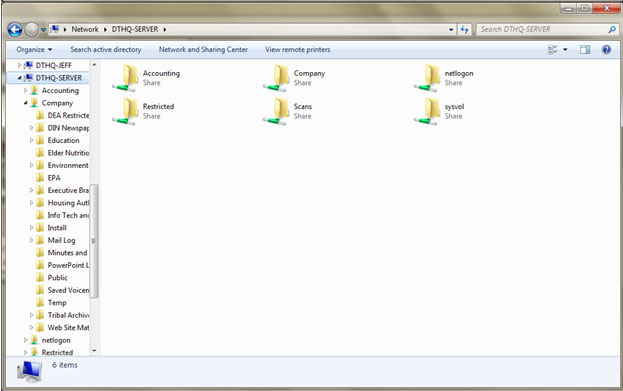The image size is (623, 391).
Task: Click the Public folder icon in tree
Action: (x=40, y=277)
